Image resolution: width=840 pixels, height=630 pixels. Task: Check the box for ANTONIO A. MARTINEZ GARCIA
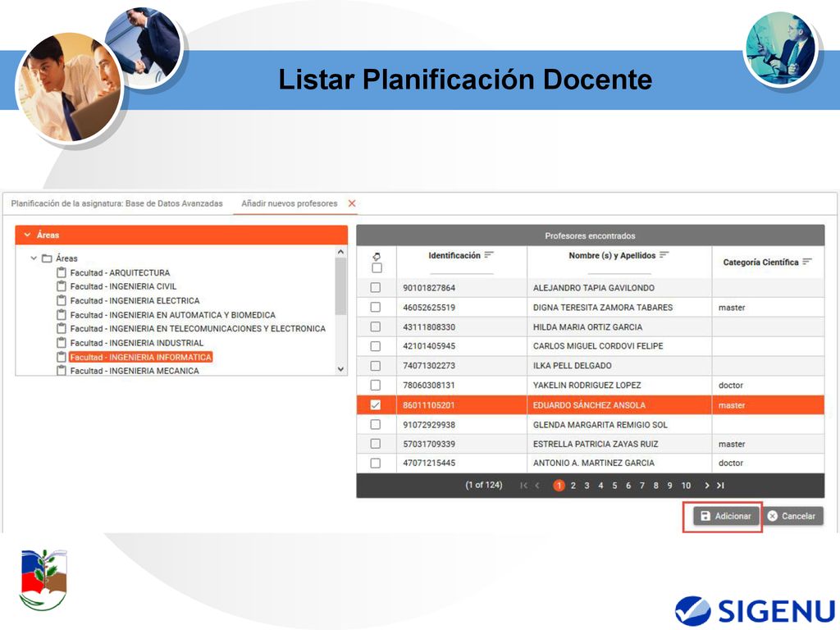coord(376,463)
